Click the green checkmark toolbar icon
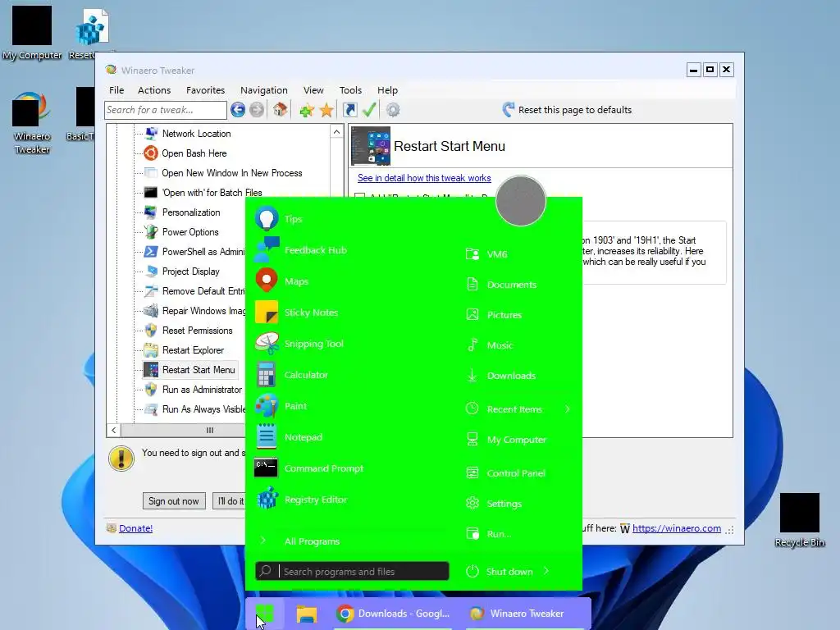Viewport: 840px width, 630px height. click(x=369, y=110)
